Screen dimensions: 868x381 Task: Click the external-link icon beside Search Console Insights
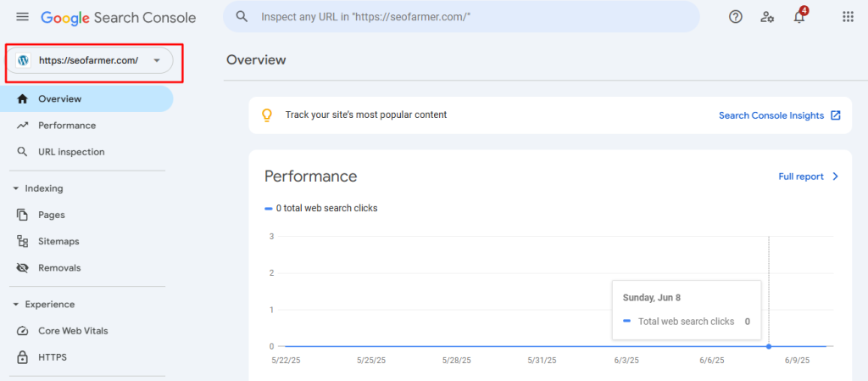pos(836,115)
